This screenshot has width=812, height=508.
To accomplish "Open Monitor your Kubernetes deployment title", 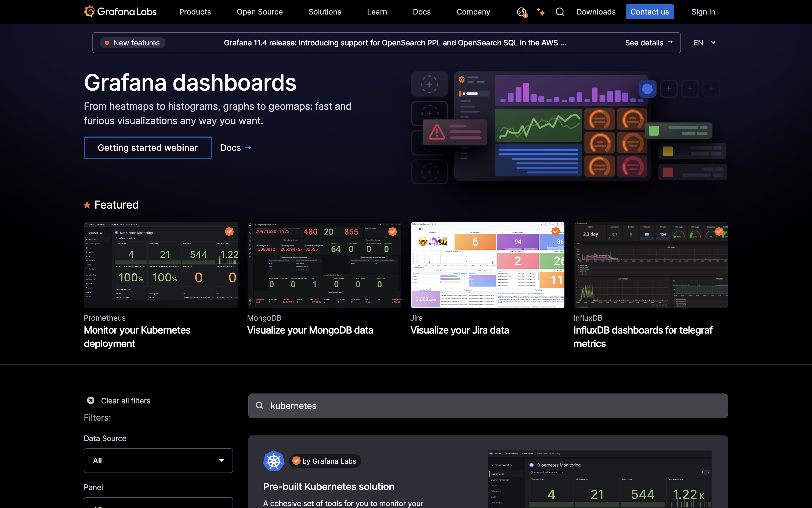I will (x=137, y=337).
